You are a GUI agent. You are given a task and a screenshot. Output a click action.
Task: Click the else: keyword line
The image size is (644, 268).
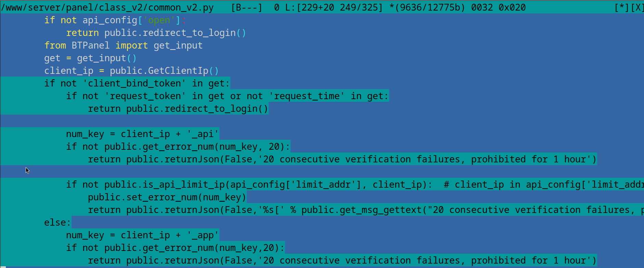(57, 223)
